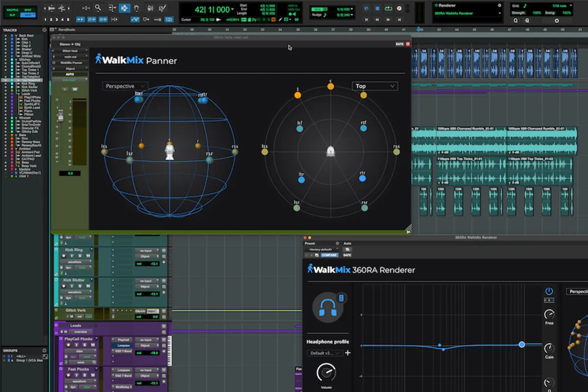Select Shuffle edit mode
Image resolution: width=588 pixels, height=392 pixels.
[11, 10]
